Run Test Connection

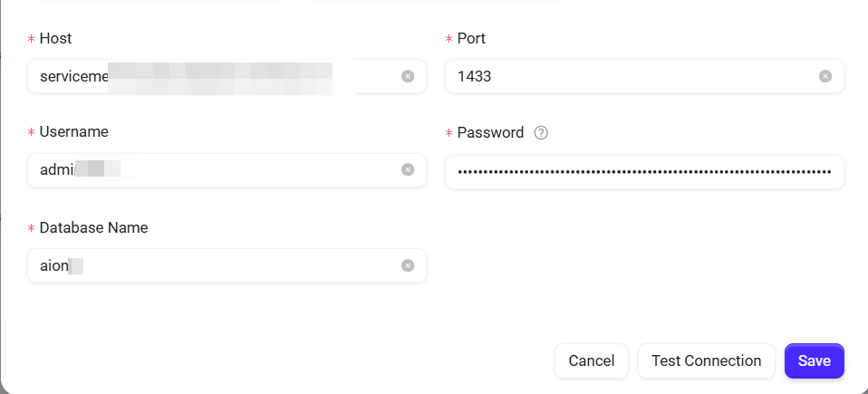point(706,360)
